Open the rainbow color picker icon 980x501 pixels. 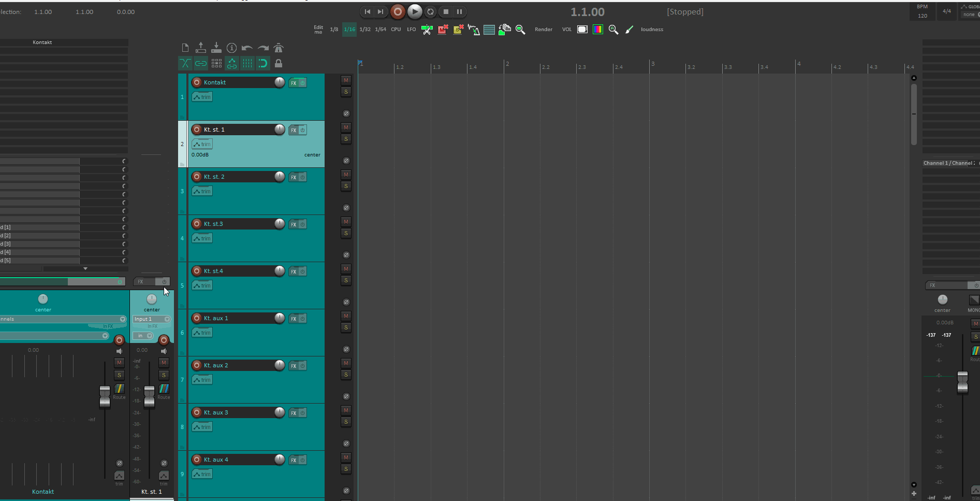pyautogui.click(x=598, y=30)
